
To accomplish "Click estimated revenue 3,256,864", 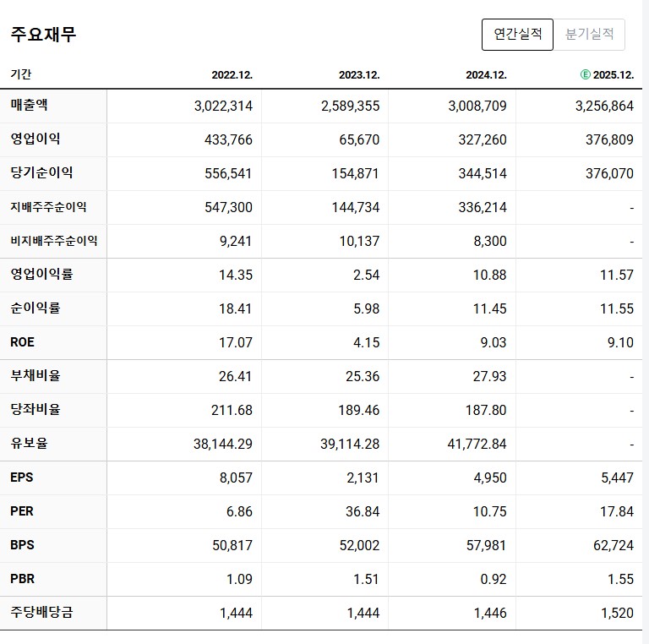I will tap(605, 106).
